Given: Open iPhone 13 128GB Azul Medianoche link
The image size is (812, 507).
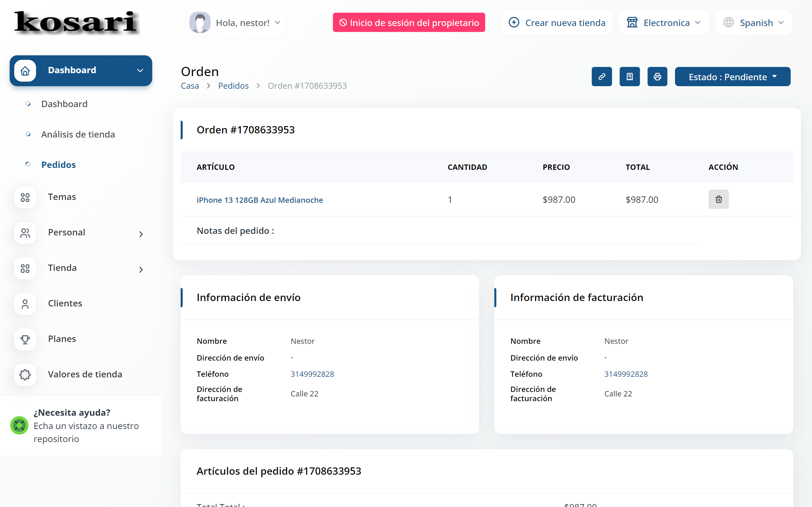Looking at the screenshot, I should click(260, 200).
